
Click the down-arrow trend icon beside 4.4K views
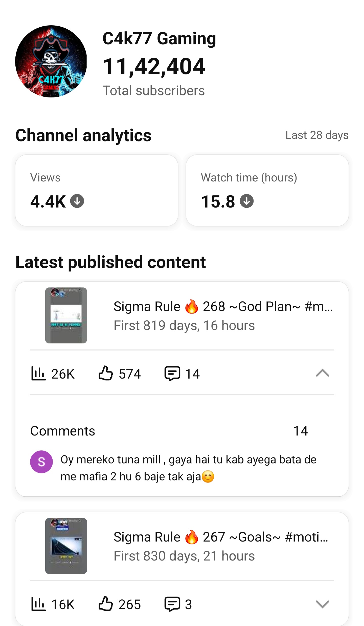pyautogui.click(x=77, y=201)
